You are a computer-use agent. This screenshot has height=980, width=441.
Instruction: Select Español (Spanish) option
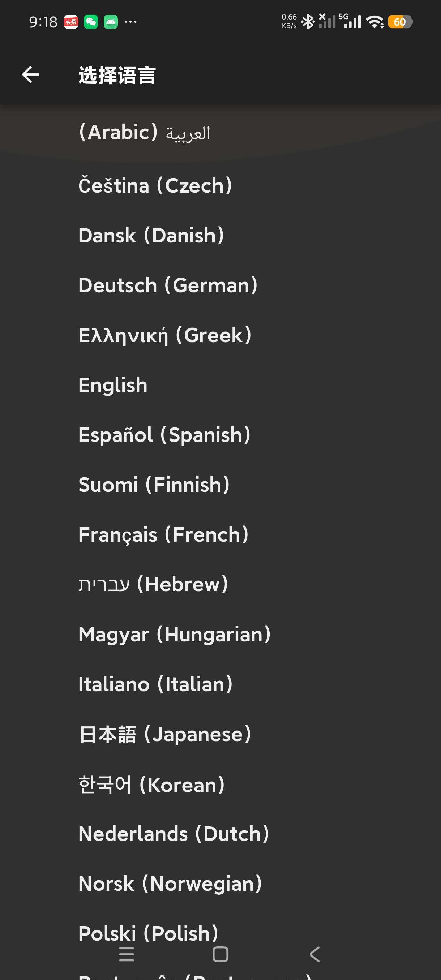[220, 435]
